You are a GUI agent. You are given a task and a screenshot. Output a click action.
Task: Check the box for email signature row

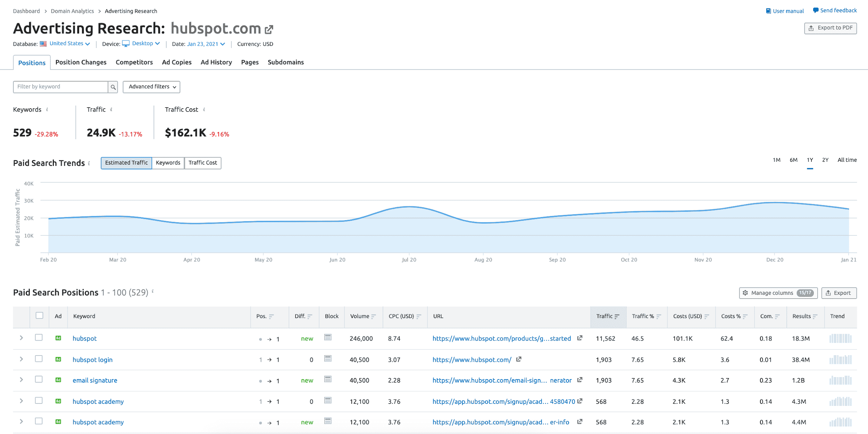(x=39, y=379)
